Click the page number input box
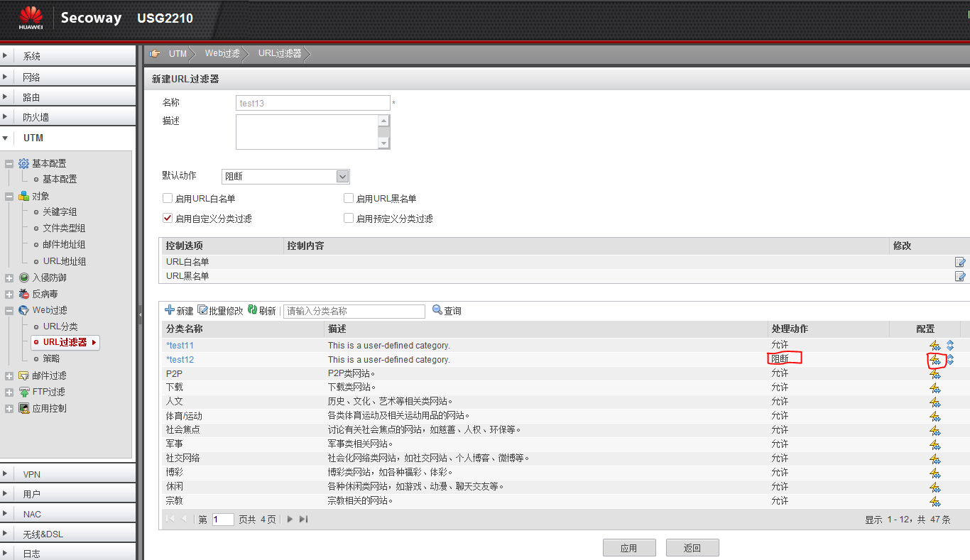This screenshot has width=970, height=560. click(x=223, y=520)
